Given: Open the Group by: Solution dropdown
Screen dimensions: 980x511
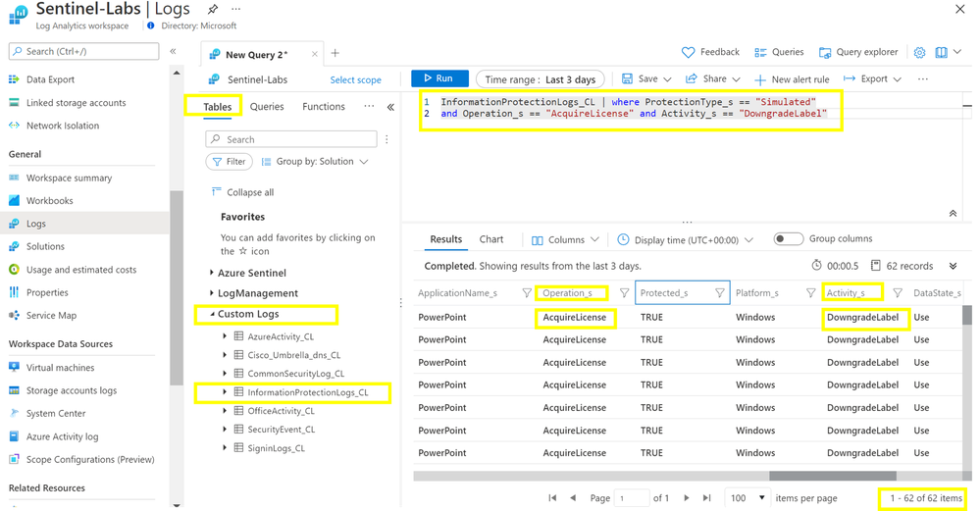Looking at the screenshot, I should [314, 161].
